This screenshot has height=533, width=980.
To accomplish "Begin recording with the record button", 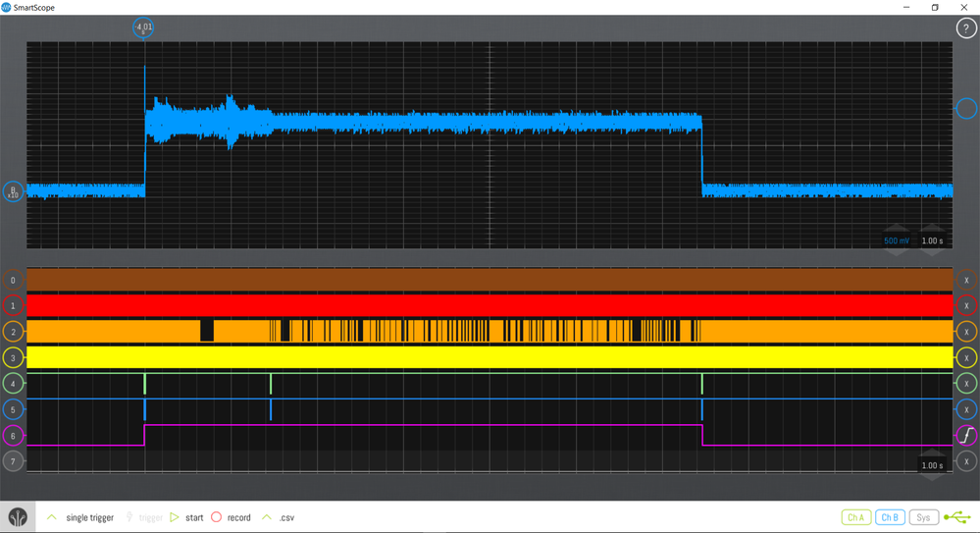I will click(232, 517).
